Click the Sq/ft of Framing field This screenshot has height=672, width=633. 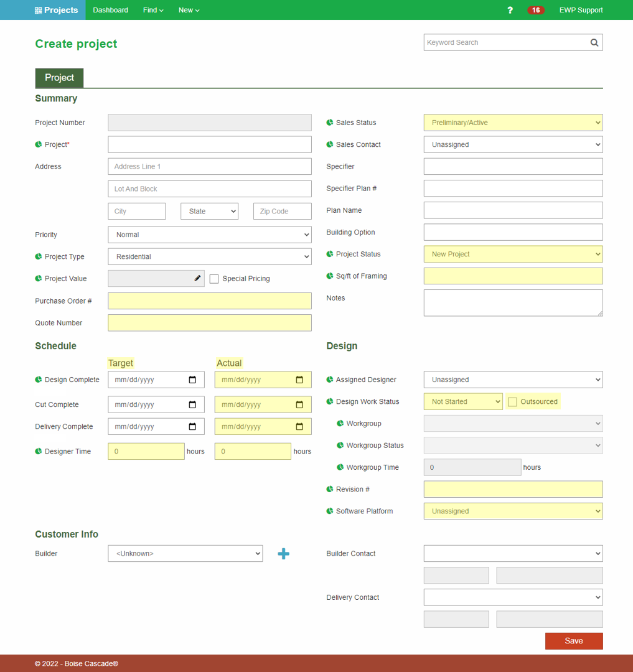pos(513,276)
